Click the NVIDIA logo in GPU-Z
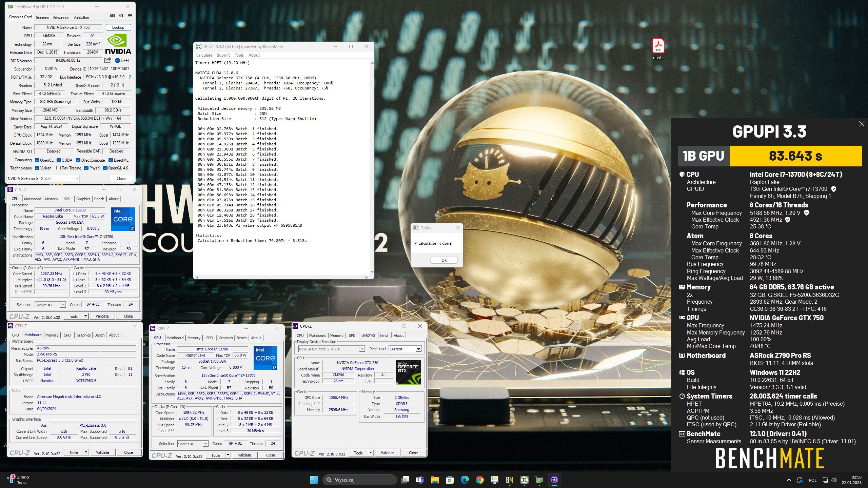868x488 pixels. (x=118, y=44)
